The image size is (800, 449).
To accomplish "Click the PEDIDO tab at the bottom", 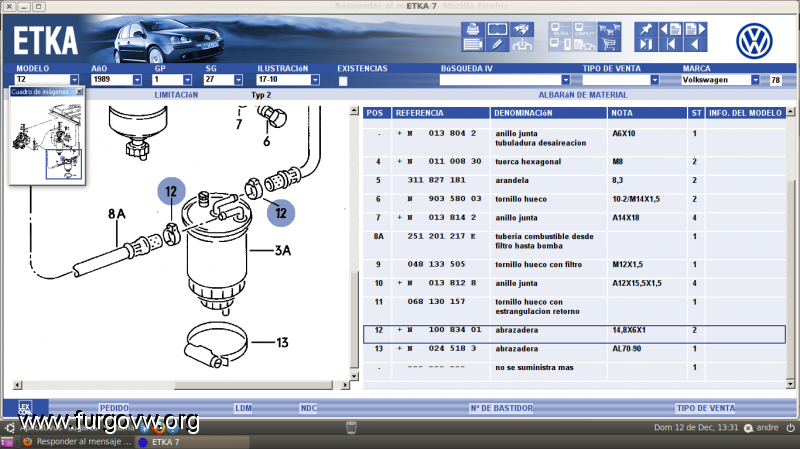I will pos(114,408).
